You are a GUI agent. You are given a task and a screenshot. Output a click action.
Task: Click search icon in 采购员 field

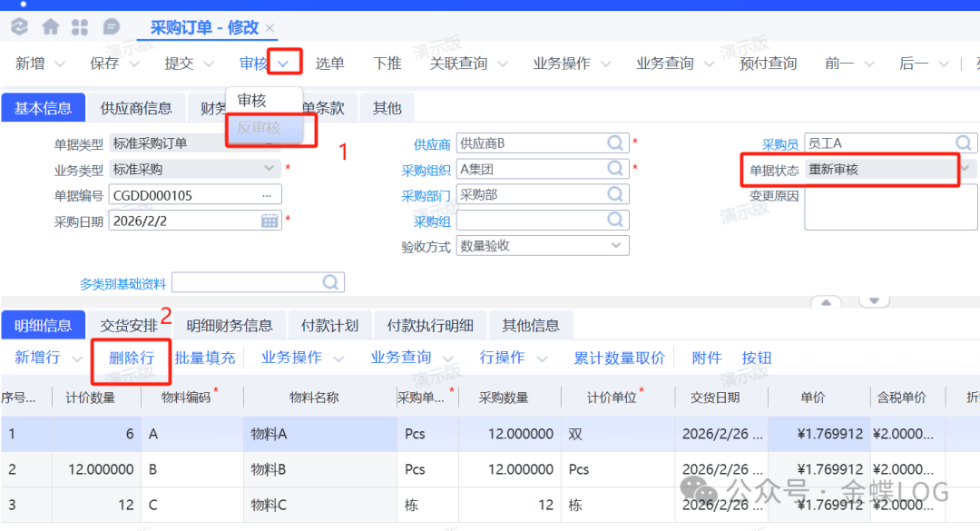pyautogui.click(x=964, y=143)
